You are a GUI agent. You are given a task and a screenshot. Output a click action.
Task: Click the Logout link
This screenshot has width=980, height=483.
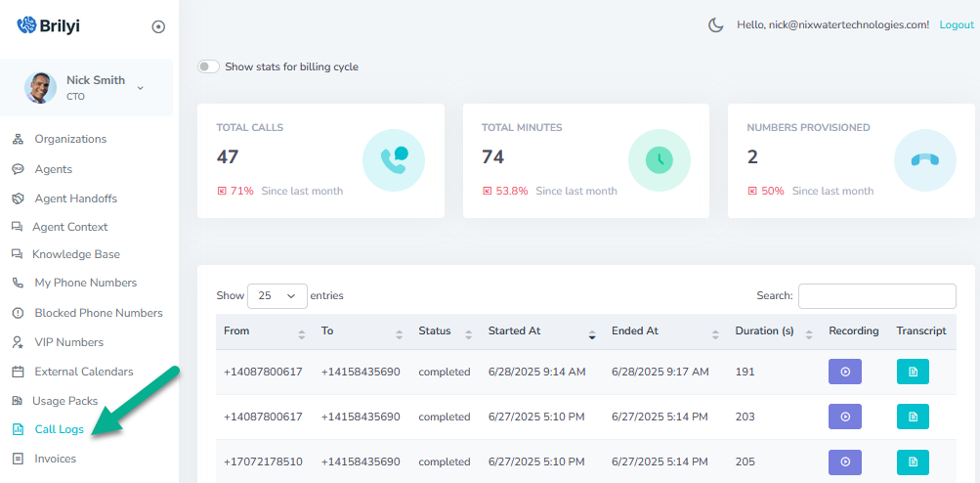[956, 25]
